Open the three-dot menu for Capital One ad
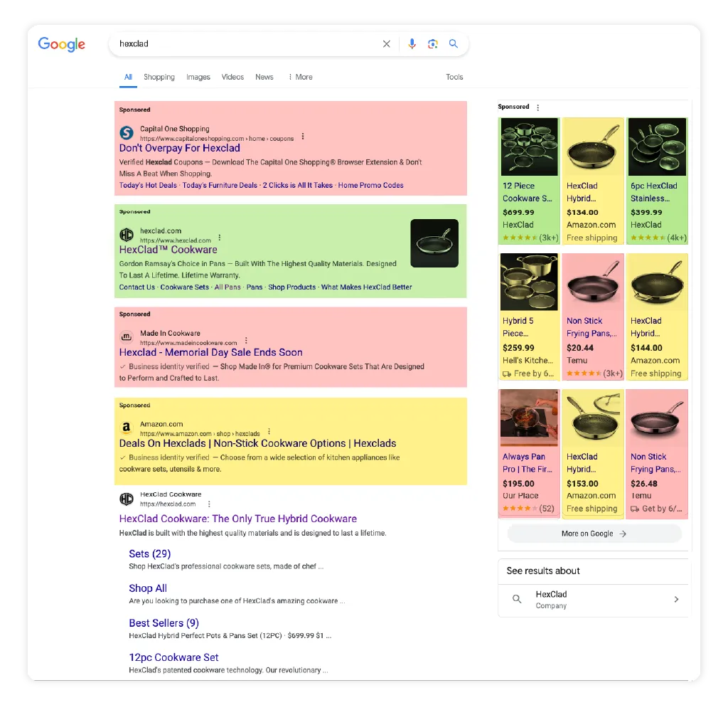The height and width of the screenshot is (705, 728). tap(303, 136)
